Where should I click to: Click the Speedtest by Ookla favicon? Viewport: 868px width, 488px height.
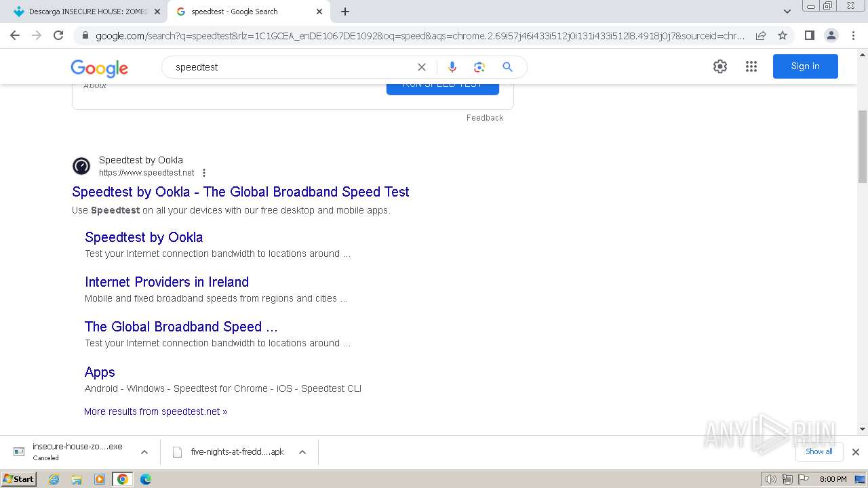[81, 166]
